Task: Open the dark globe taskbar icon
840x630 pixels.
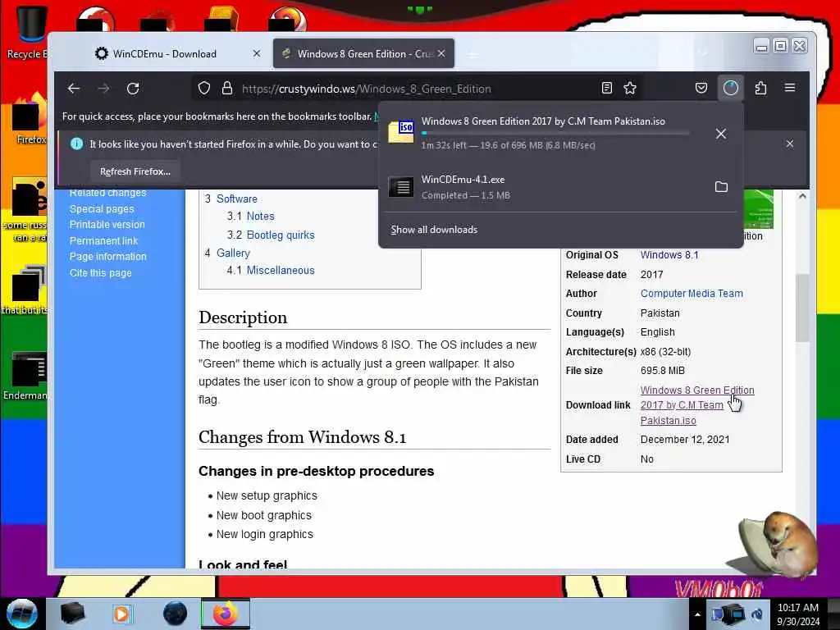Action: point(176,614)
